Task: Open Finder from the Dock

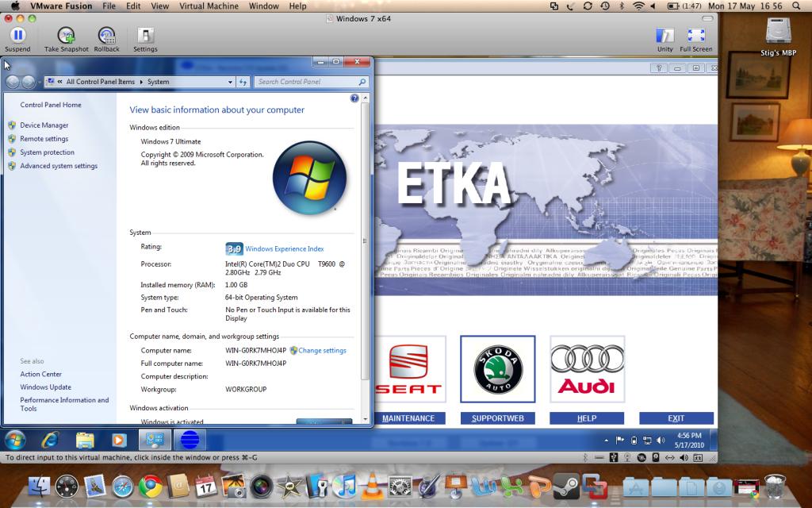Action: click(38, 487)
